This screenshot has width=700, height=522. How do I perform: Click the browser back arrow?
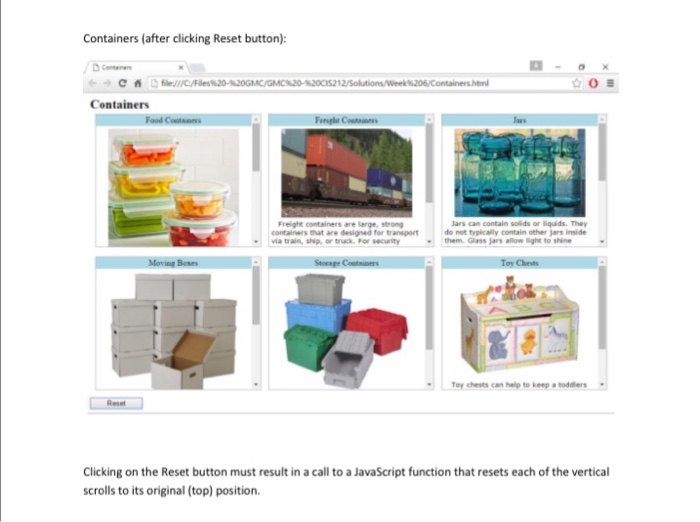pyautogui.click(x=92, y=83)
